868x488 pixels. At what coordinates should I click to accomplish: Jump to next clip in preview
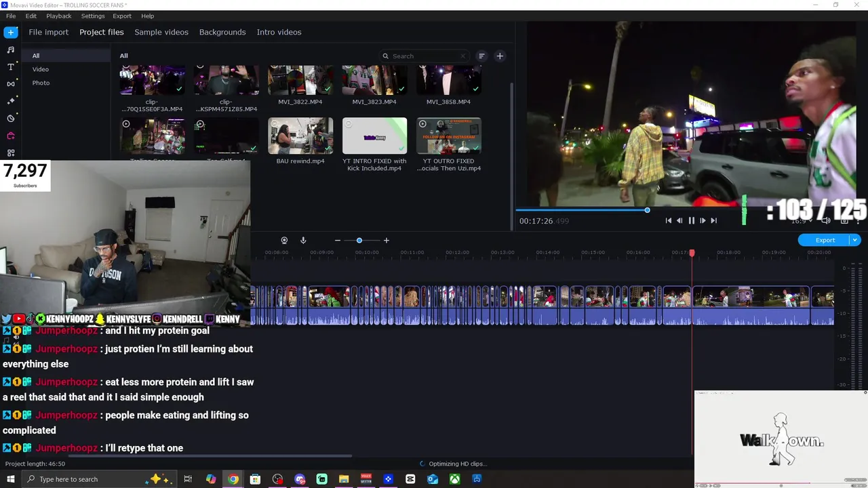pos(713,220)
